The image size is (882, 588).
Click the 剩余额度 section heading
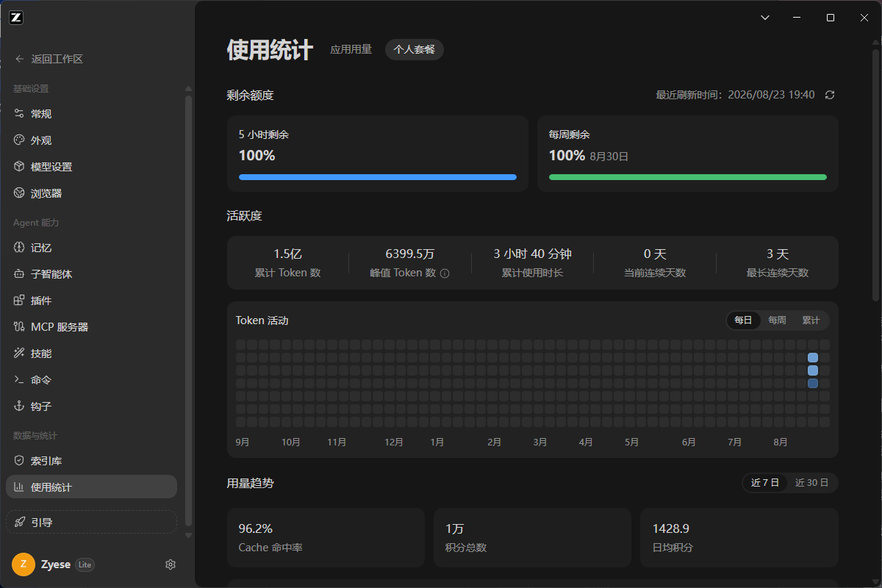point(250,95)
